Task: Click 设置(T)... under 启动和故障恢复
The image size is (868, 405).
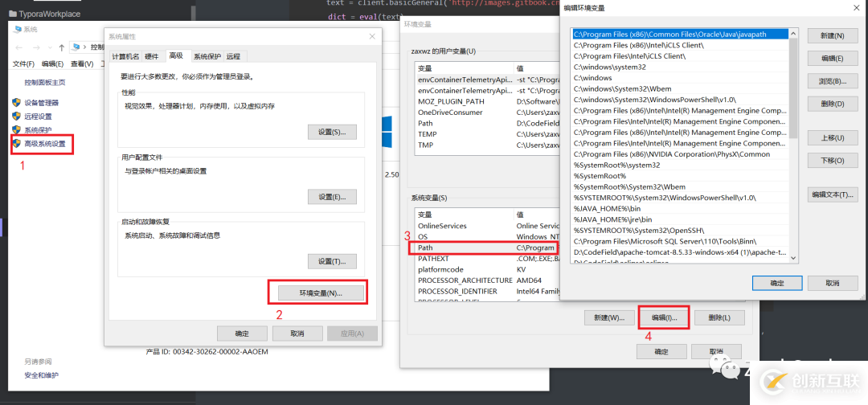Action: point(332,262)
